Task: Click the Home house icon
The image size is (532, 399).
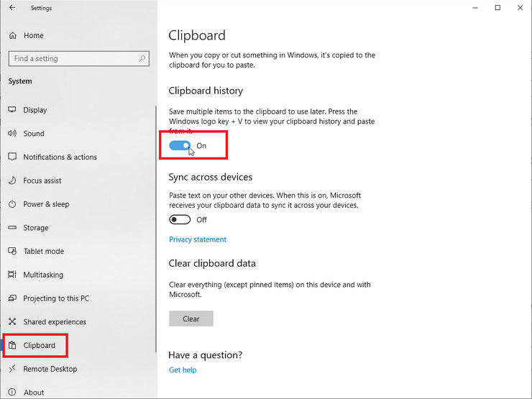Action: tap(12, 35)
